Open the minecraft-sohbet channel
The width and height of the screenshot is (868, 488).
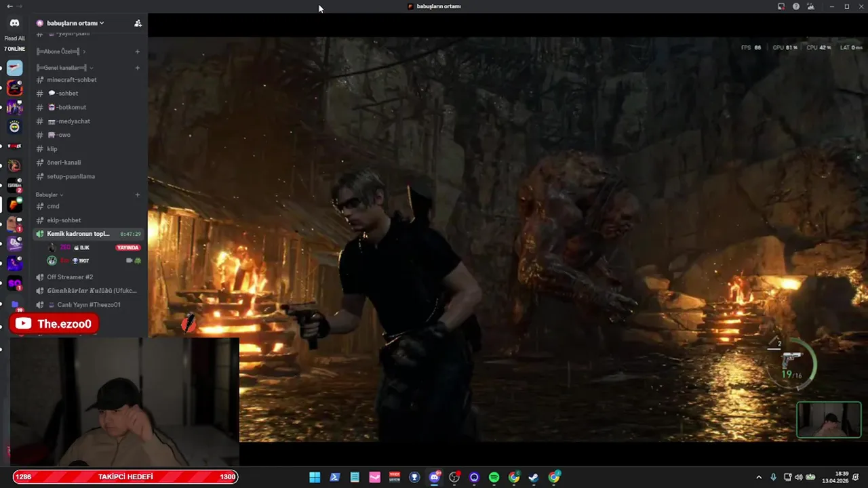[x=88, y=80]
